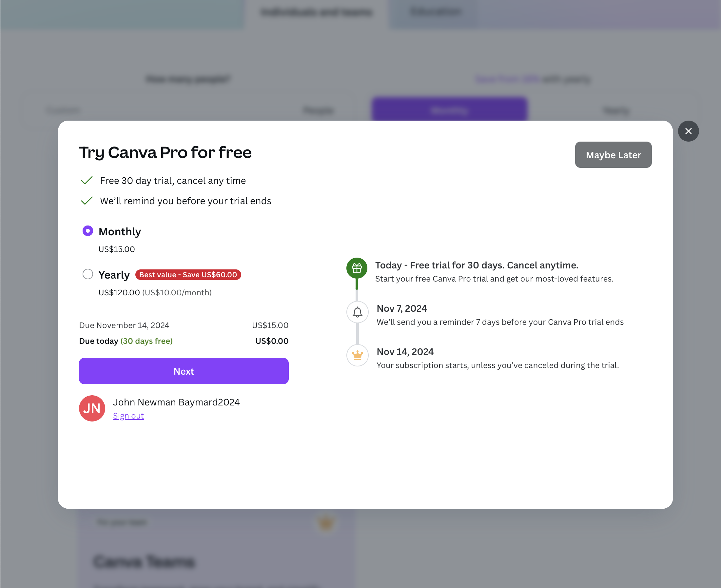Viewport: 721px width, 588px height.
Task: Select the Monthly billing radio button
Action: 88,231
